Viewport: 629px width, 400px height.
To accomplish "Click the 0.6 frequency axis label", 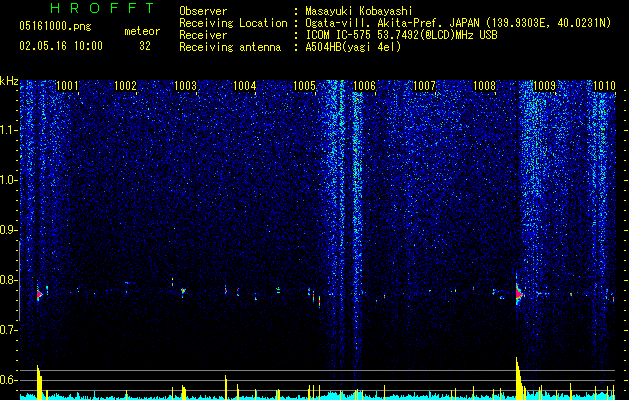I will 9,380.
